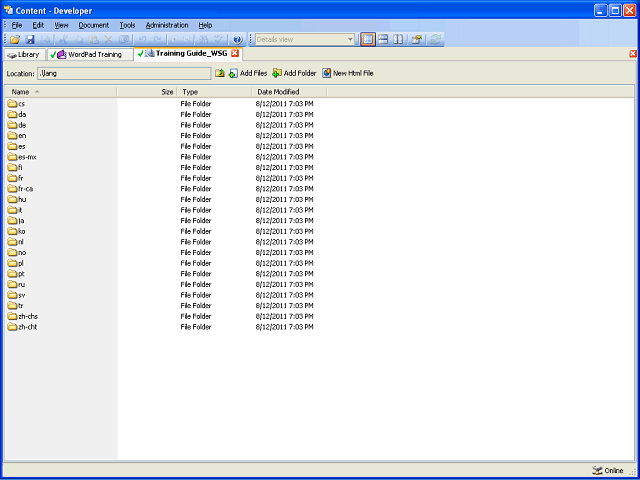This screenshot has height=480, width=640.
Task: Click the properties icon beside layout buttons
Action: 416,40
